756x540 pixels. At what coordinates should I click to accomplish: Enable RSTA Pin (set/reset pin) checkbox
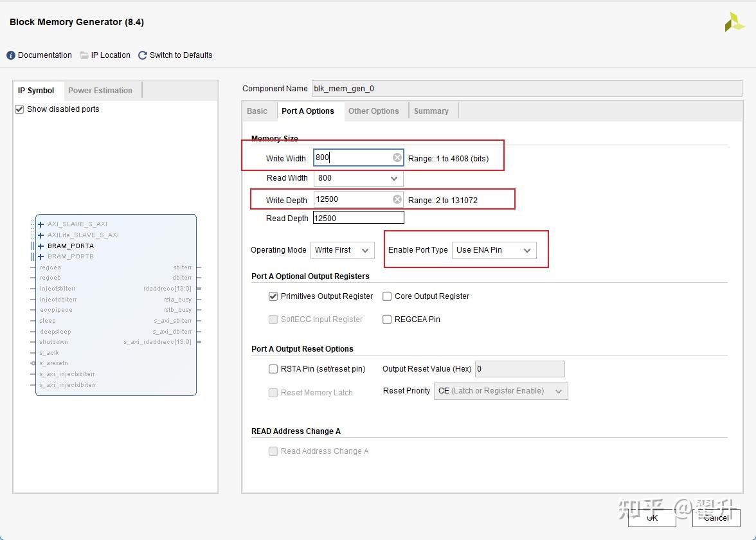pos(273,369)
